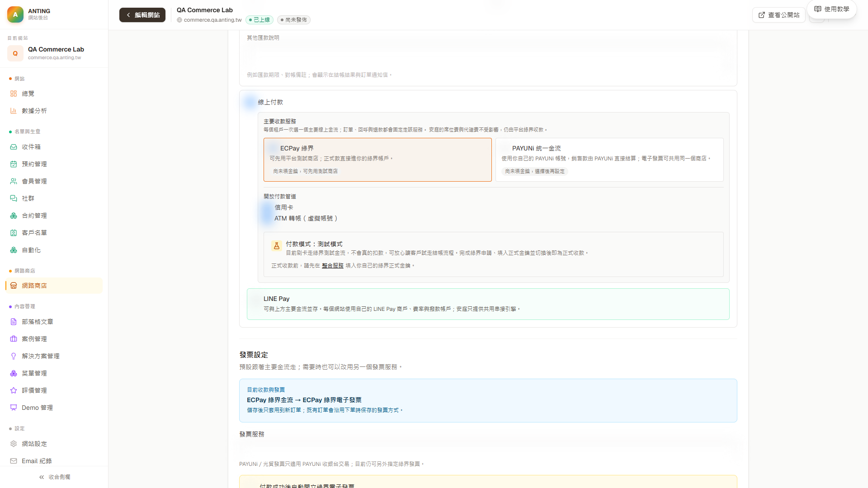Collapse the sidebar with 收合側欄
Image resolution: width=868 pixels, height=488 pixels.
(x=54, y=477)
